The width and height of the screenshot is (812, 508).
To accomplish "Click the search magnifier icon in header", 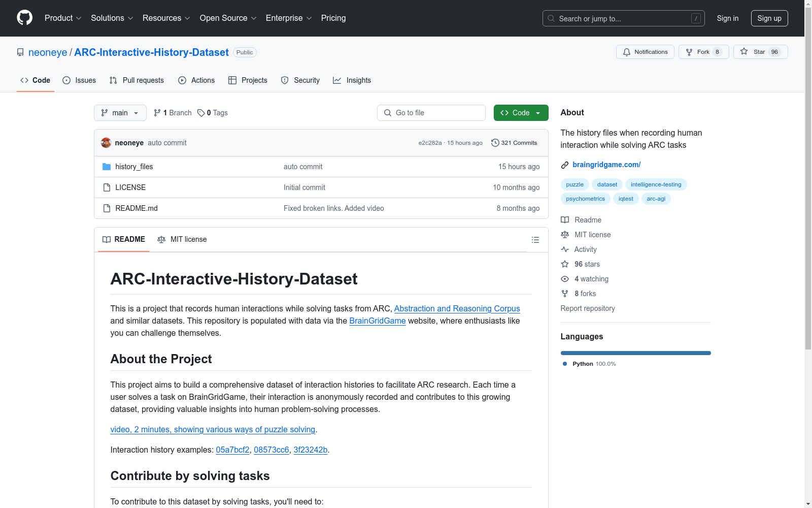I will [551, 18].
